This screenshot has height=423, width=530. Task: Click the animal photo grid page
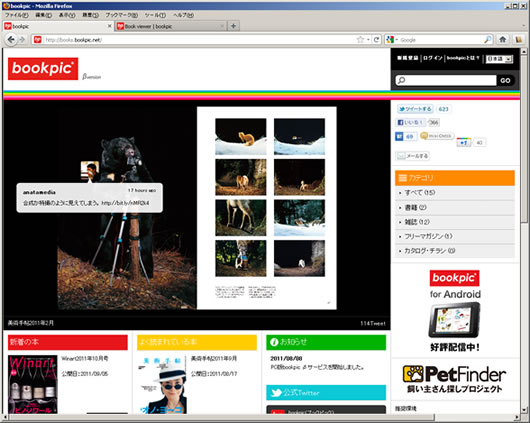[x=267, y=208]
